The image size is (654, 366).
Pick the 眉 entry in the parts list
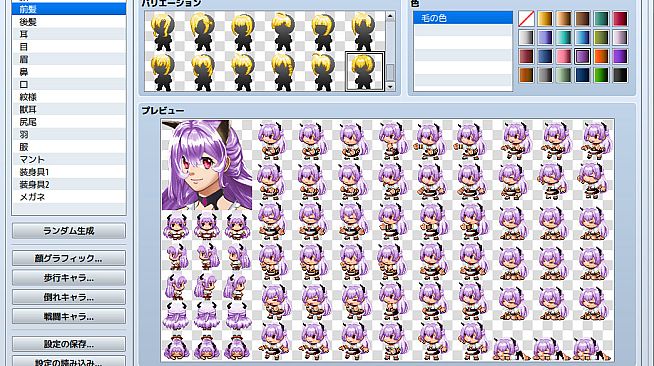69,59
